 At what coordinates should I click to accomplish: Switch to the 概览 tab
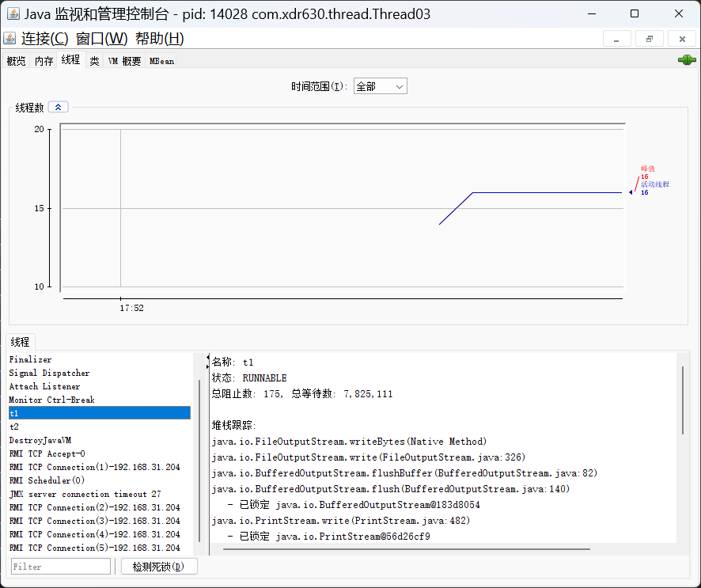[x=16, y=61]
